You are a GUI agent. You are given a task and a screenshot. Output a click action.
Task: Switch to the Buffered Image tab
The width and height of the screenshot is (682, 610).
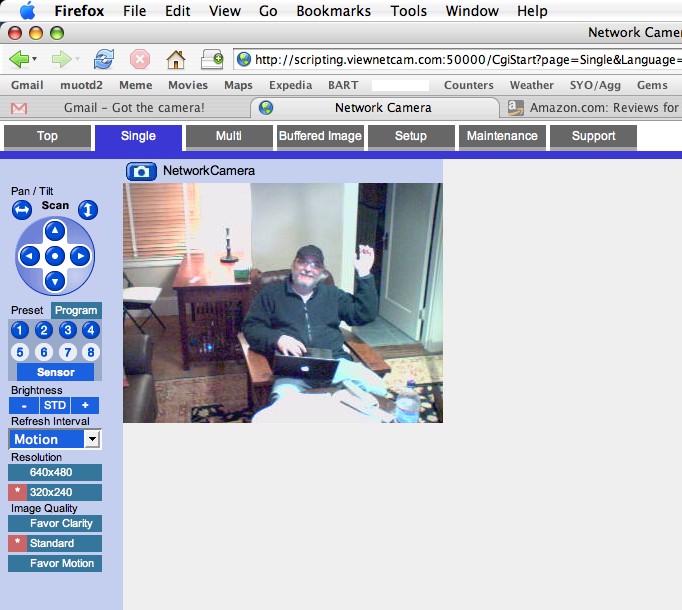[x=320, y=136]
